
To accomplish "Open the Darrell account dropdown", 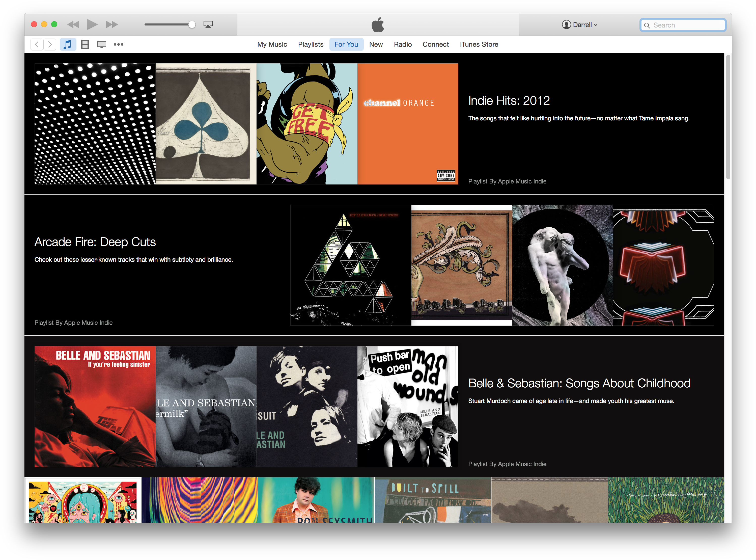I will point(580,25).
